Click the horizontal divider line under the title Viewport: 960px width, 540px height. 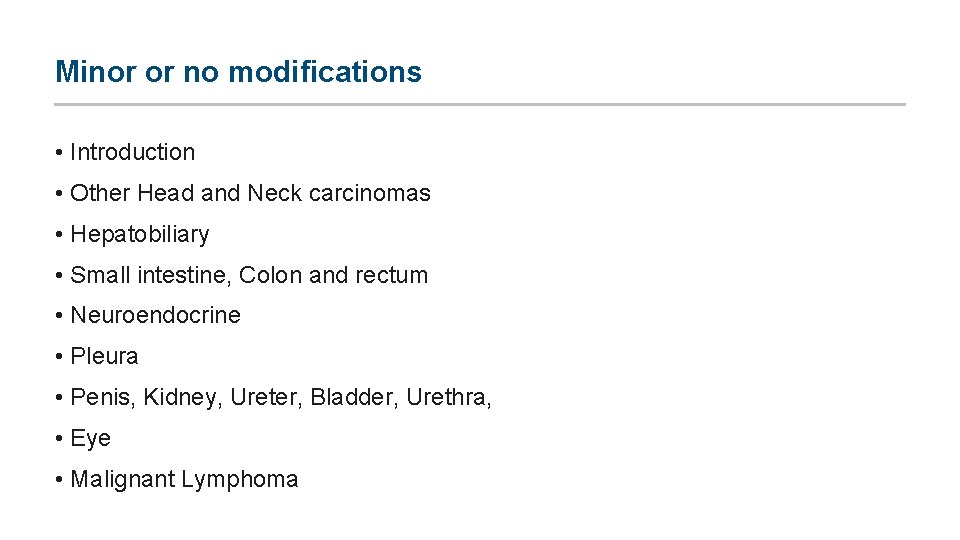[480, 104]
